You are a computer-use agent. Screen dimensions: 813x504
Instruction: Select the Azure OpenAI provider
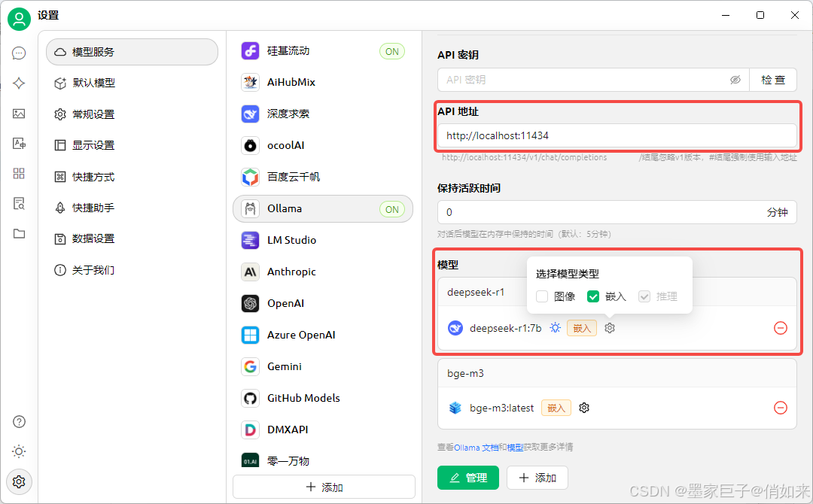pos(322,335)
